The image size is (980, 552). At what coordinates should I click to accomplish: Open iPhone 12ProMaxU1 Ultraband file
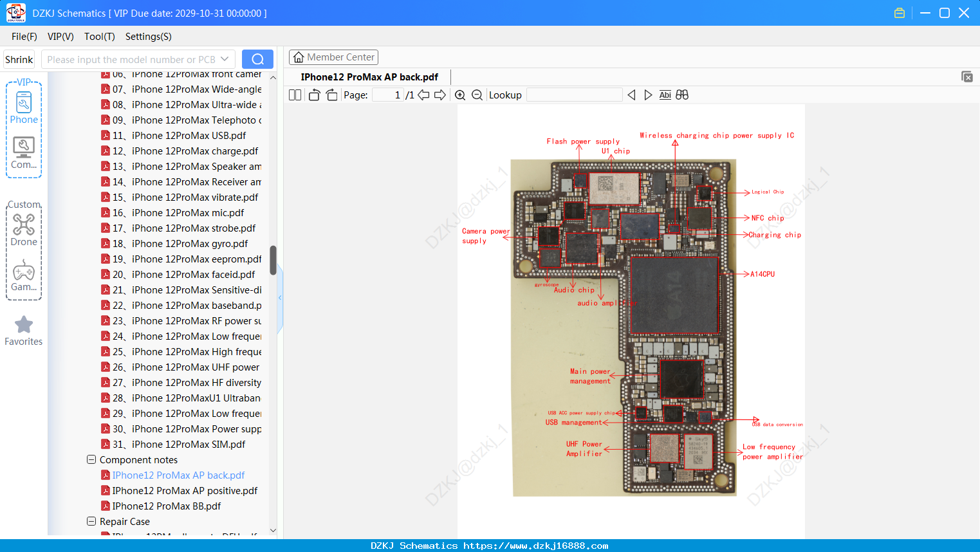tap(181, 398)
